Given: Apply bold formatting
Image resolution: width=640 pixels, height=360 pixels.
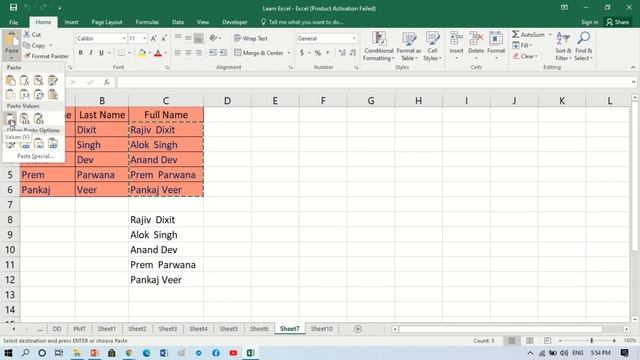Looking at the screenshot, I should tap(80, 53).
